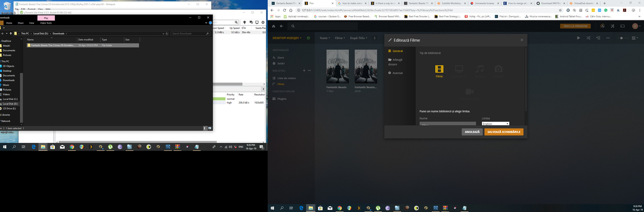Open the Video Tools tab in File Explorer
Viewport: 644px width, 212px height.
tap(46, 23)
